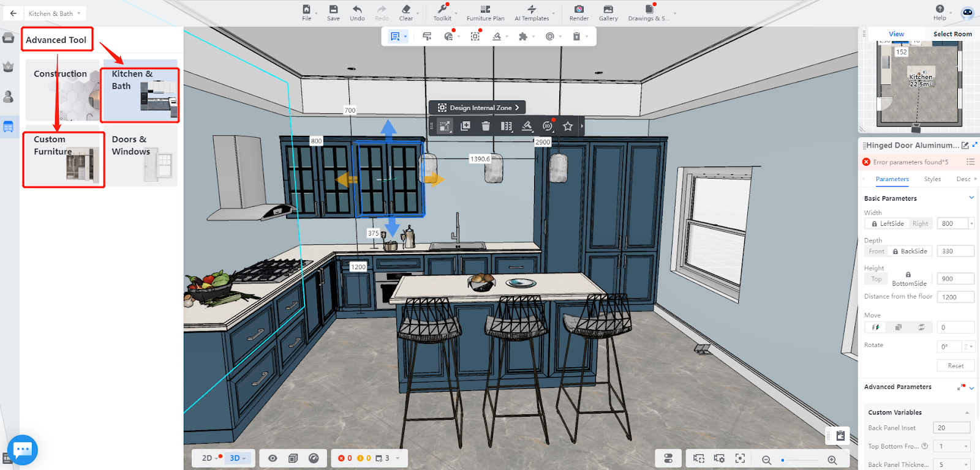Delete selected cabinet with the trash icon

[486, 126]
